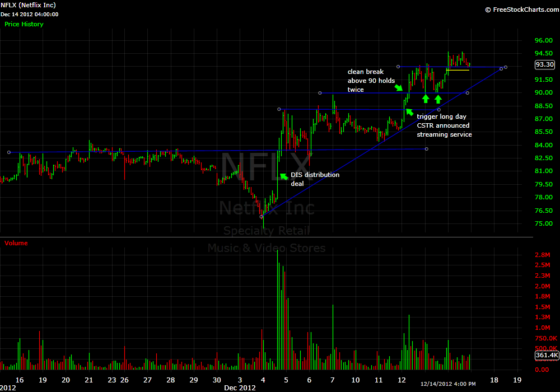Select the Dec 14 2012 04:00:00 timestamp

coord(29,15)
